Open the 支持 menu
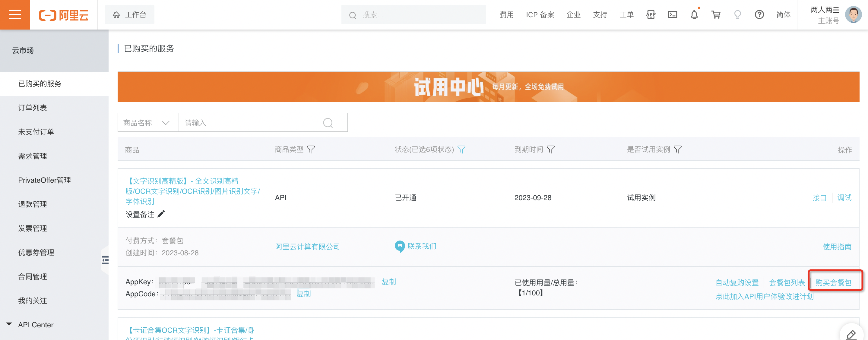Screen dimensions: 868x340 click(600, 15)
